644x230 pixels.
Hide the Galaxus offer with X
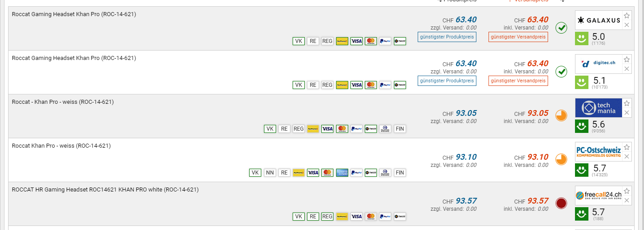(627, 25)
